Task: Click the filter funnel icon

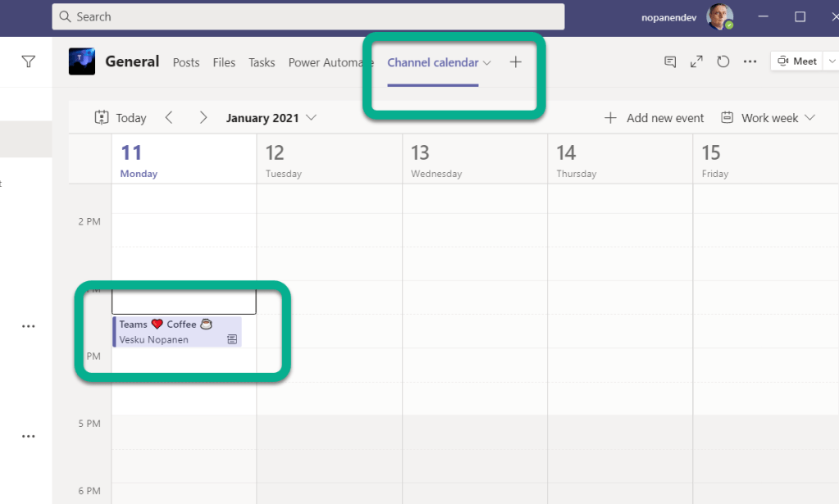Action: (x=29, y=61)
